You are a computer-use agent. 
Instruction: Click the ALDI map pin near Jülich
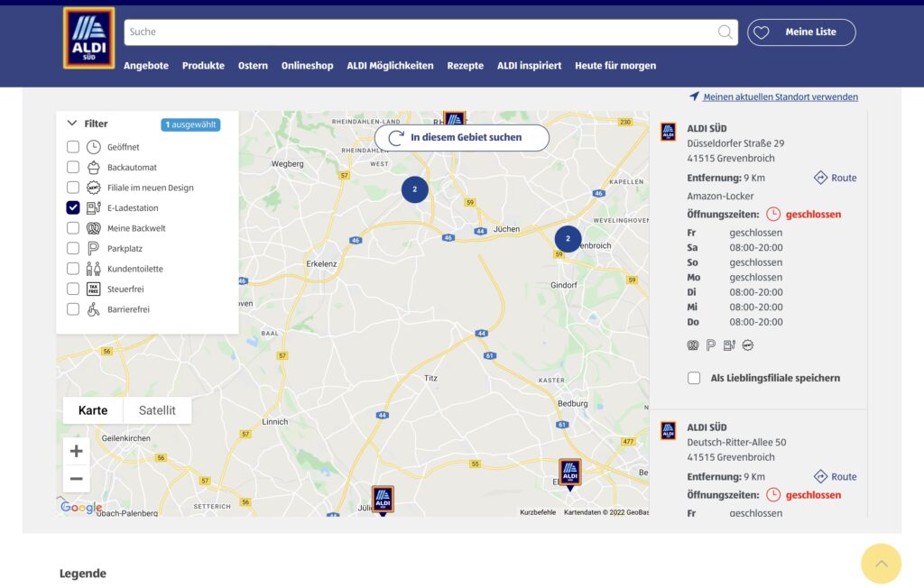point(383,501)
